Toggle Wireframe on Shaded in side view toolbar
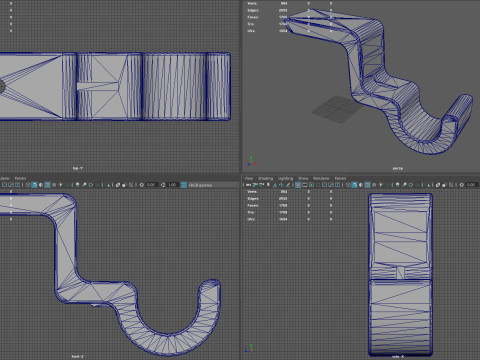The height and width of the screenshot is (360, 480). pyautogui.click(x=367, y=185)
